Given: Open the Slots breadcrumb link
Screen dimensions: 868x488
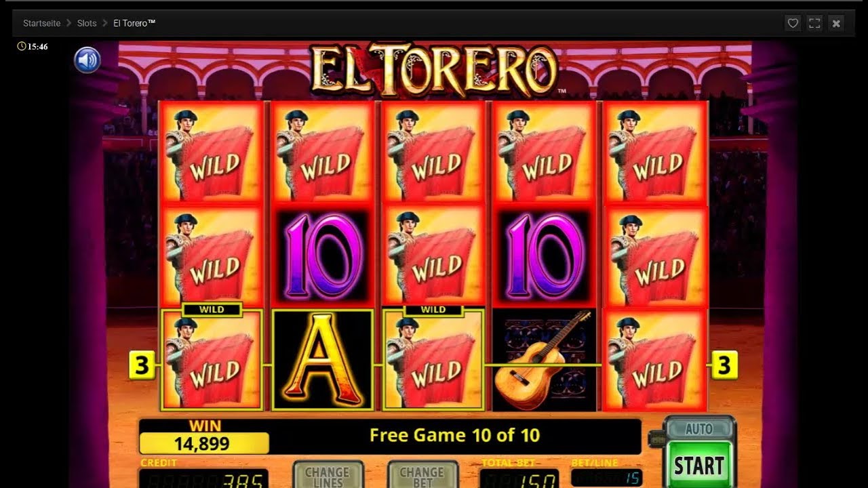Looking at the screenshot, I should (x=87, y=23).
